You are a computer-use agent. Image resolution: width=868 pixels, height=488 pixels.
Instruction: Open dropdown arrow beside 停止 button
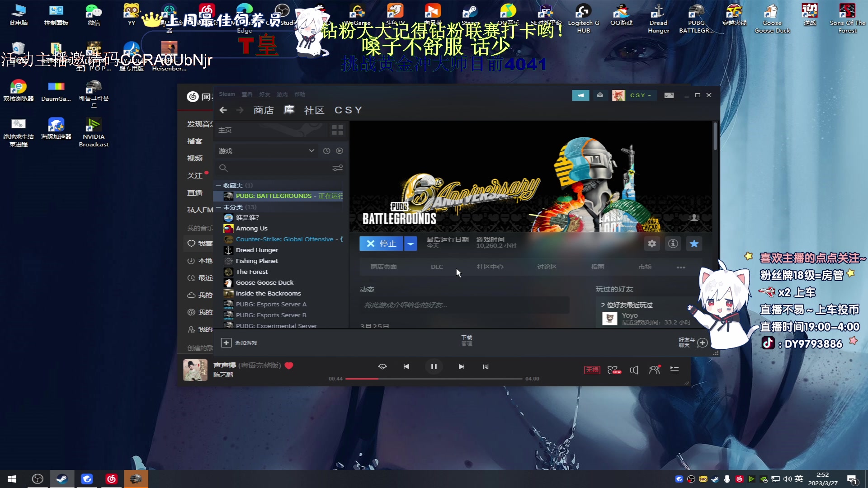click(410, 244)
